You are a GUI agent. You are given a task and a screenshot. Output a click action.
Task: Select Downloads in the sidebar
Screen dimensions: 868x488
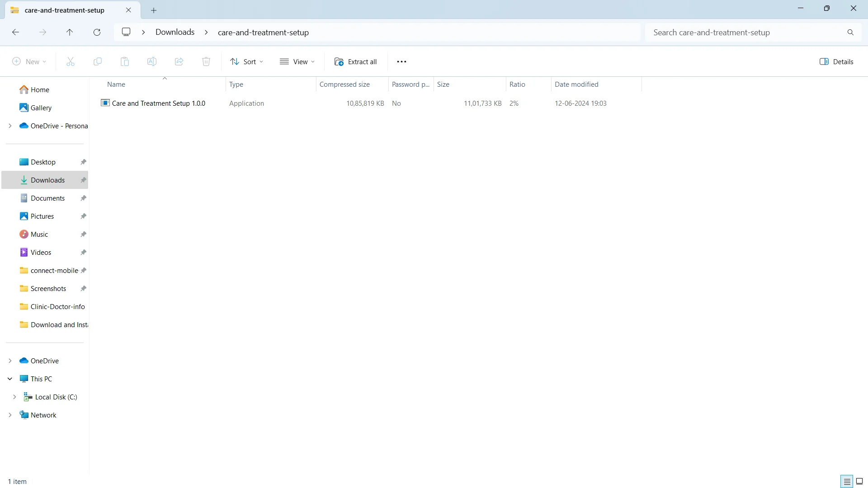pyautogui.click(x=45, y=180)
